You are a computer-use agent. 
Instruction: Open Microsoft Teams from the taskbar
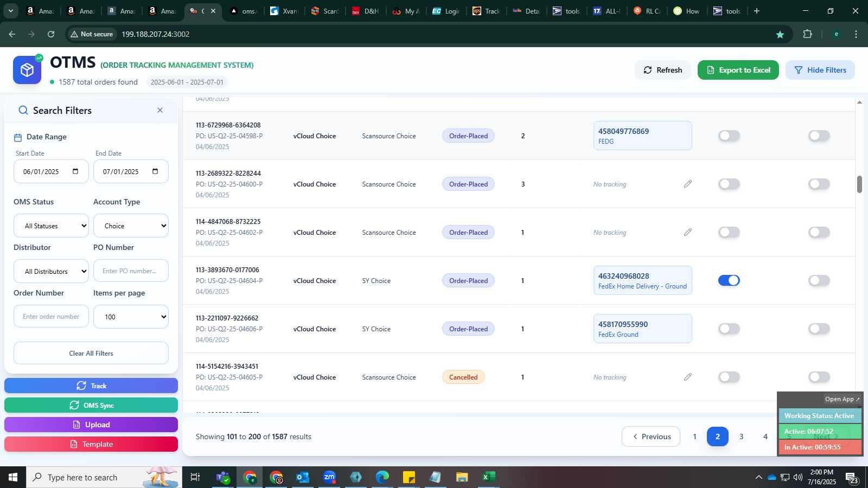(223, 477)
